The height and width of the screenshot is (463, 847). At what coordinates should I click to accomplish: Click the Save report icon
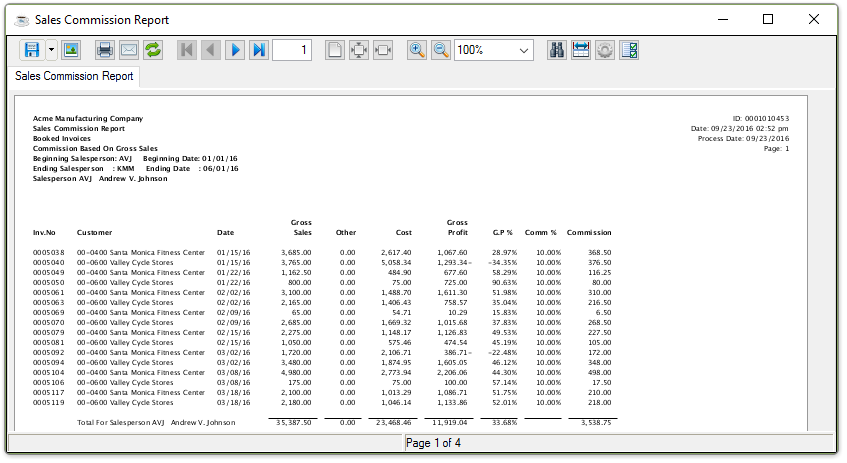pos(31,50)
